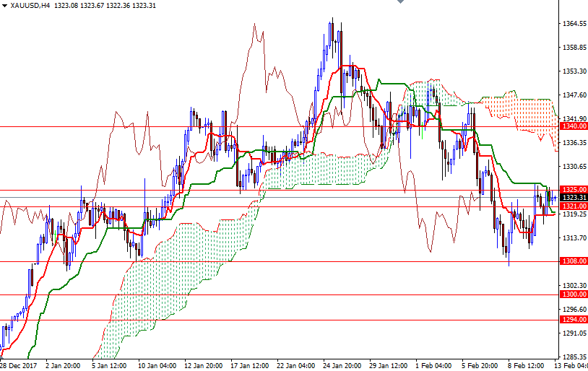
Task: Click the 1291.05 price axis value
Action: coord(574,333)
